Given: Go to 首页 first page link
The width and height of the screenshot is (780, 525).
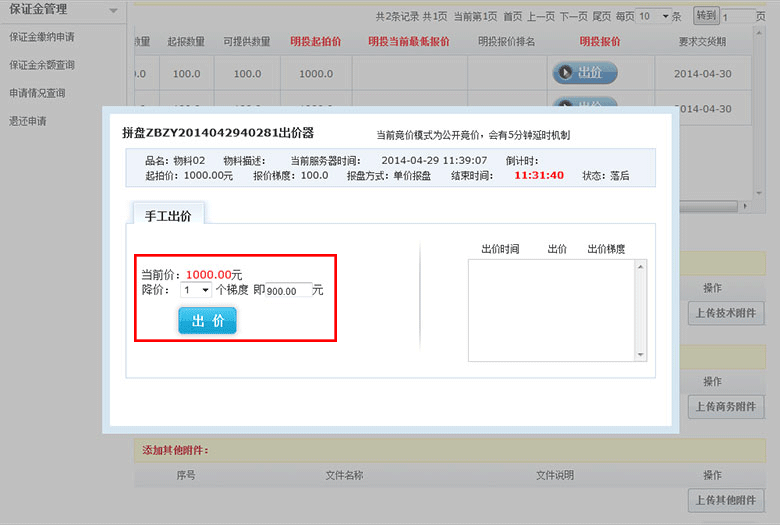Looking at the screenshot, I should click(512, 17).
